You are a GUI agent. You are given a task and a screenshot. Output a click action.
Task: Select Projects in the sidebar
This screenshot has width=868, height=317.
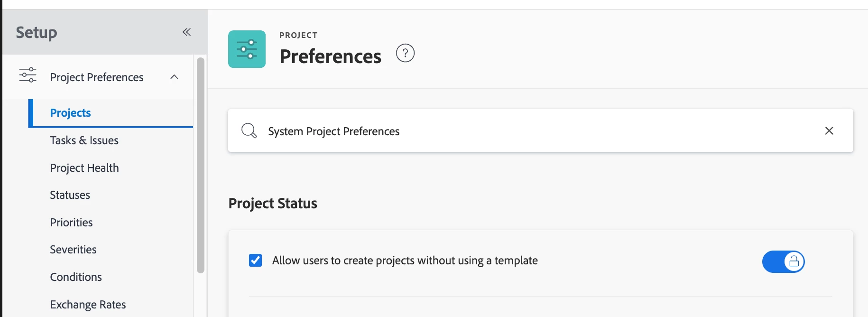[70, 113]
